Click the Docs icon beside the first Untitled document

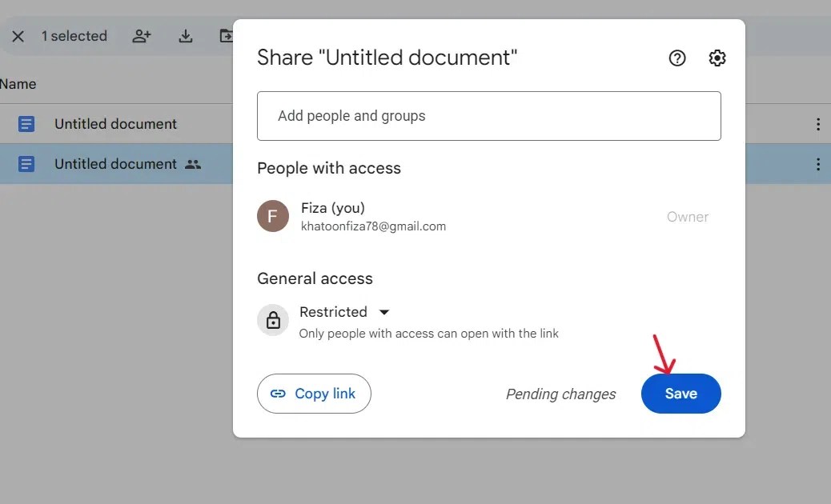pyautogui.click(x=26, y=124)
